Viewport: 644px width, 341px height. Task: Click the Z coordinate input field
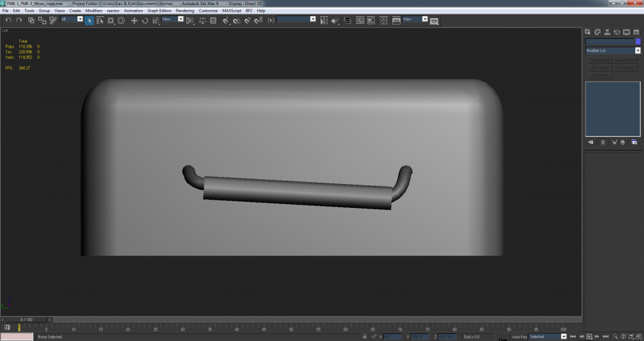tap(447, 337)
